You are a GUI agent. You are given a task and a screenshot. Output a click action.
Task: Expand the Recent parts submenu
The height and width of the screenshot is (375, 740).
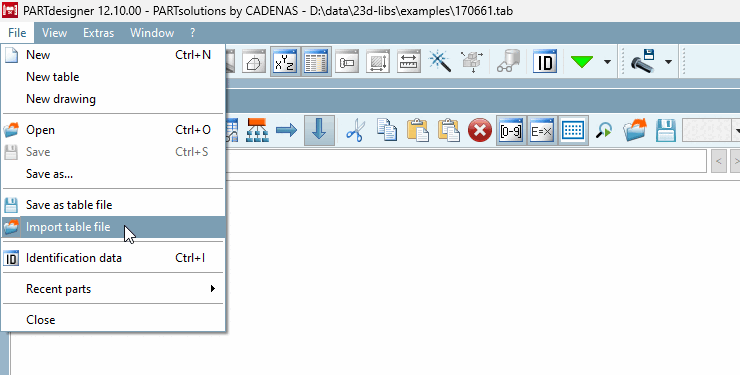pyautogui.click(x=113, y=289)
